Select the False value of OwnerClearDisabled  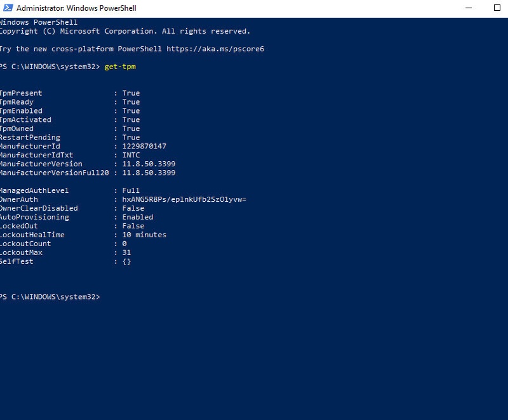tap(133, 208)
